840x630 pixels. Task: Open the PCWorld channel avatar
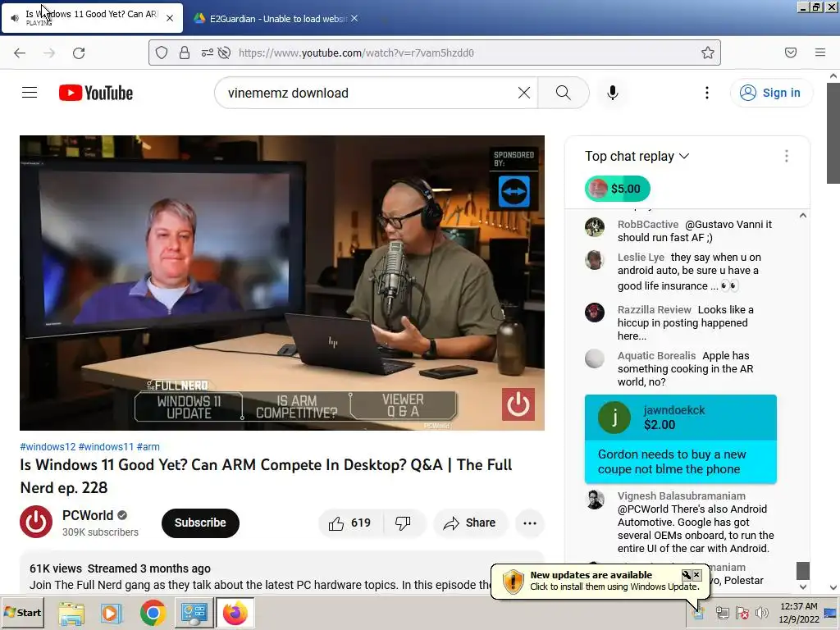(x=36, y=521)
